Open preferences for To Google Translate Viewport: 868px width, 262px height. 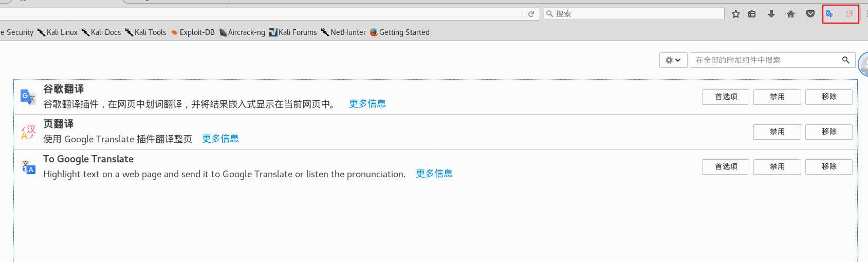tap(726, 166)
